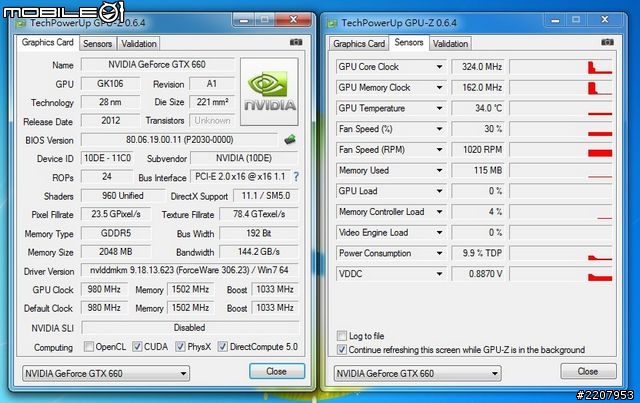Click the 34.0 °C temperature reading
640x403 pixels.
[x=478, y=108]
